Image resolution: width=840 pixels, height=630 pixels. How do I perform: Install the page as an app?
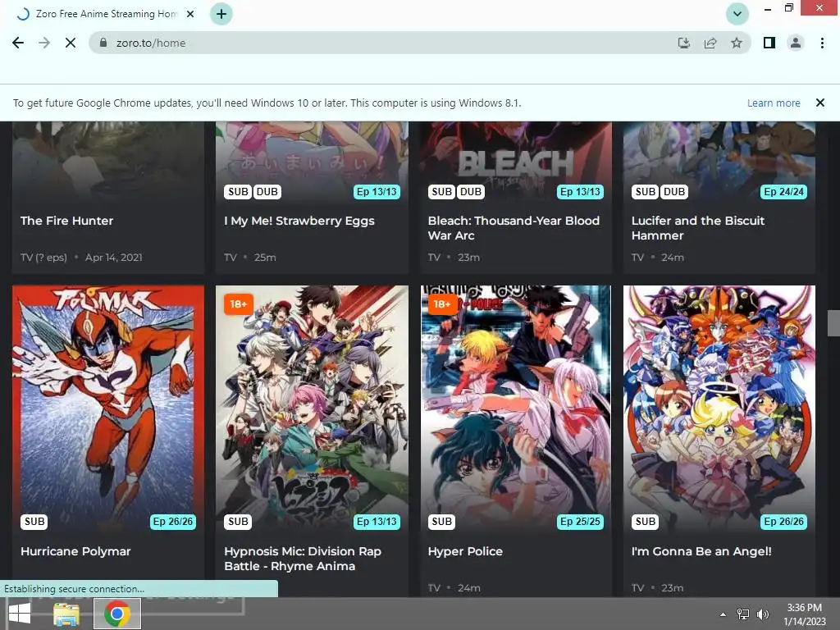(683, 43)
